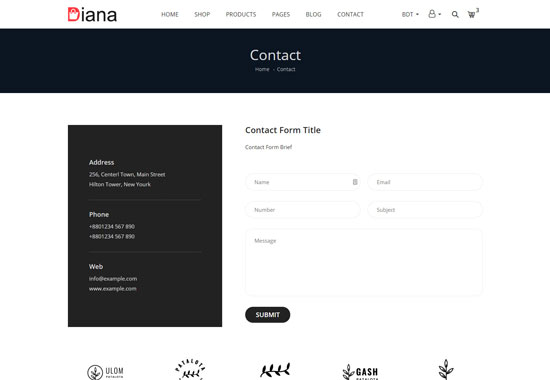Screen dimensions: 550x380
Task: Click the Contact banner page title
Action: (275, 55)
